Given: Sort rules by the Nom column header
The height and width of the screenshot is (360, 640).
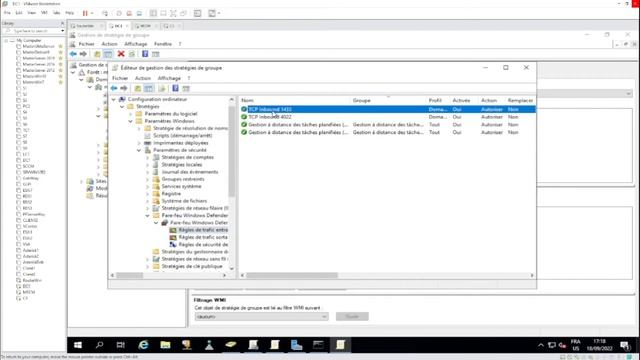Looking at the screenshot, I should point(247,100).
